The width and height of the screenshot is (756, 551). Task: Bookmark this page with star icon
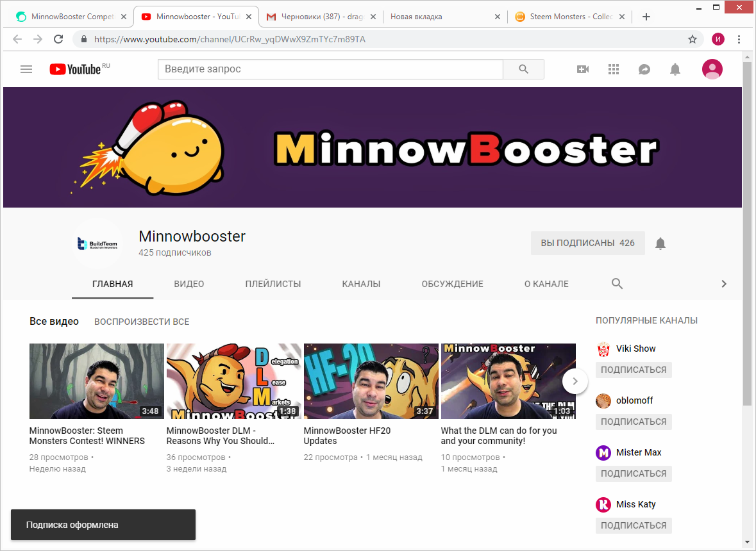click(693, 39)
